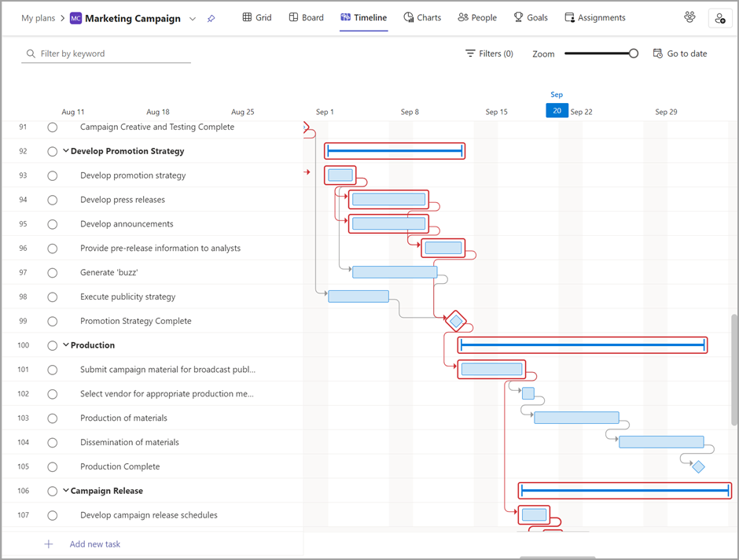Click the team members icon at top right
739x560 pixels.
[689, 17]
